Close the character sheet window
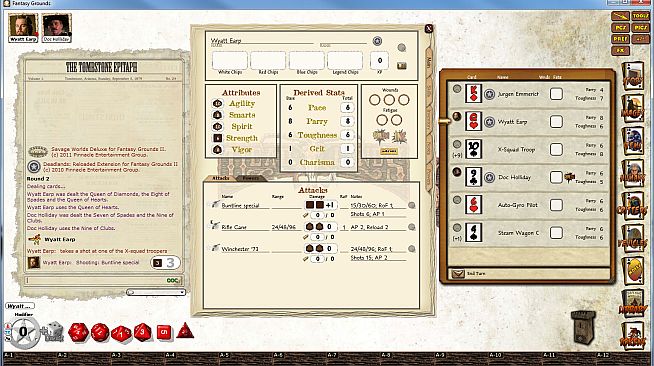Image resolution: width=654 pixels, height=366 pixels. coord(429,29)
